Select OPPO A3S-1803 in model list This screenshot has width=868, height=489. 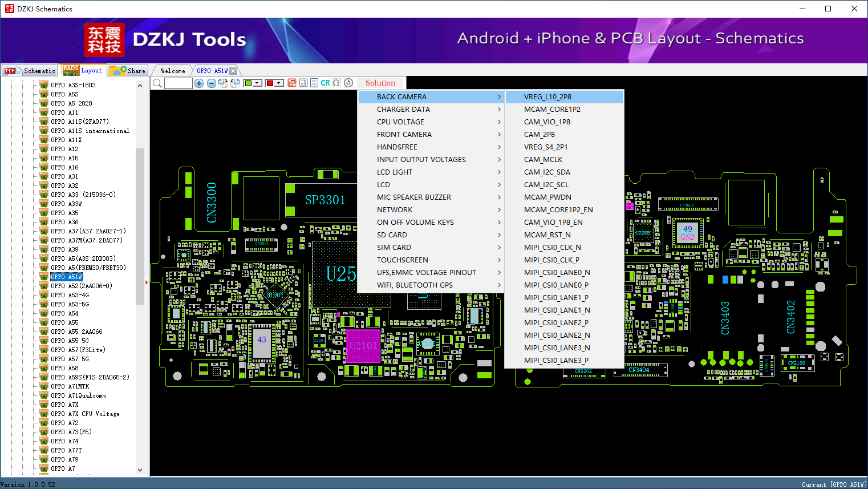[73, 85]
